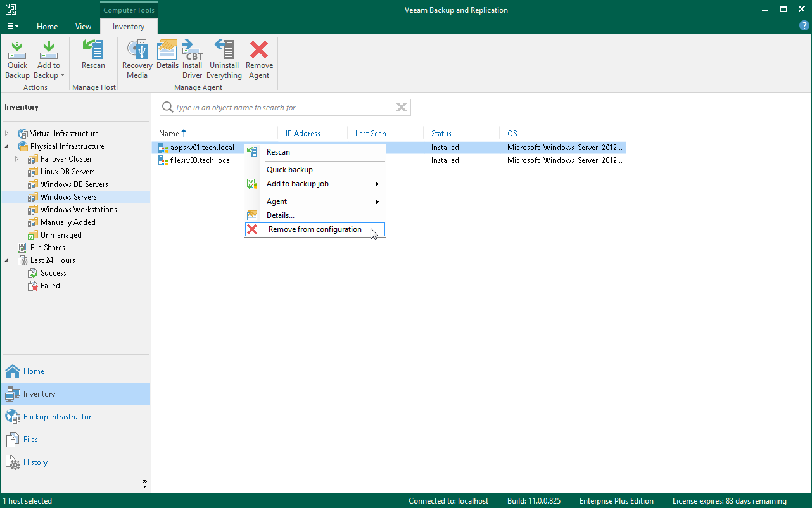This screenshot has width=812, height=508.
Task: Open Add to backup job submenu
Action: pos(315,184)
